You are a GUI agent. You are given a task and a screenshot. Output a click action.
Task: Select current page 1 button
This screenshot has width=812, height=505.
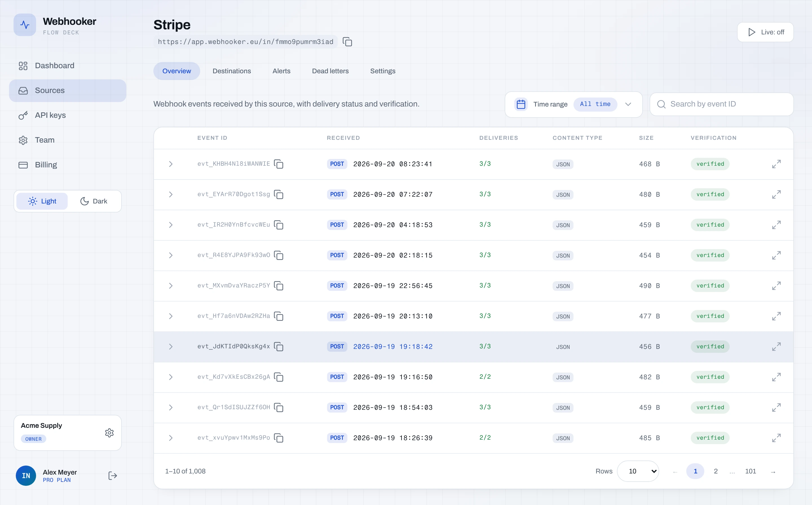695,471
